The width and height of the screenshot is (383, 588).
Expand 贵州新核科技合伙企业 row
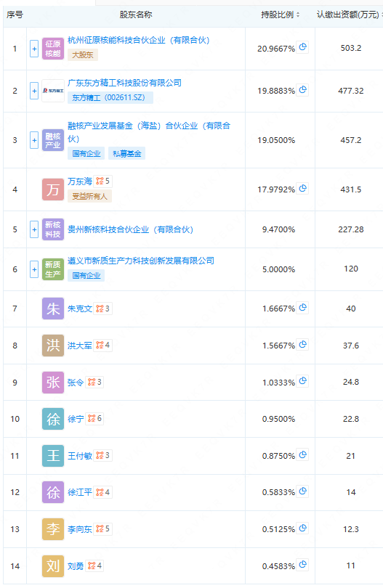pos(34,229)
